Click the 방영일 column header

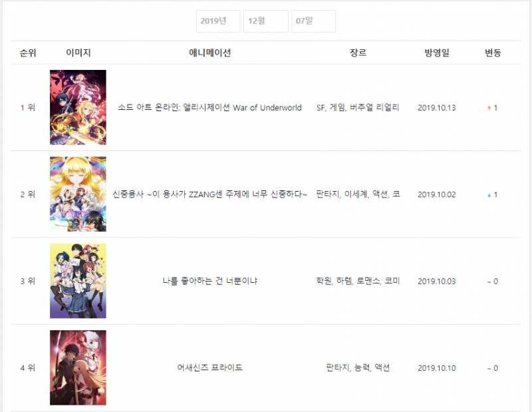[437, 53]
